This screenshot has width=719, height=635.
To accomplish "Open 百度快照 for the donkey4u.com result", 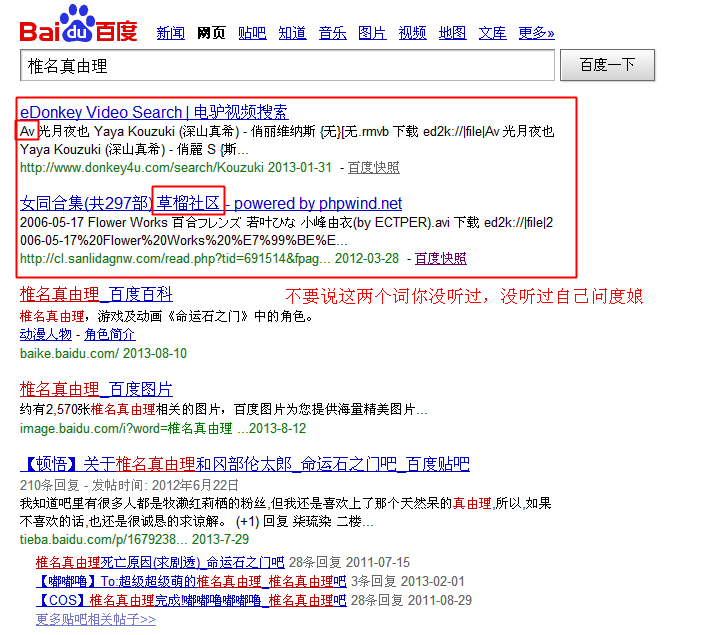I will 374,168.
